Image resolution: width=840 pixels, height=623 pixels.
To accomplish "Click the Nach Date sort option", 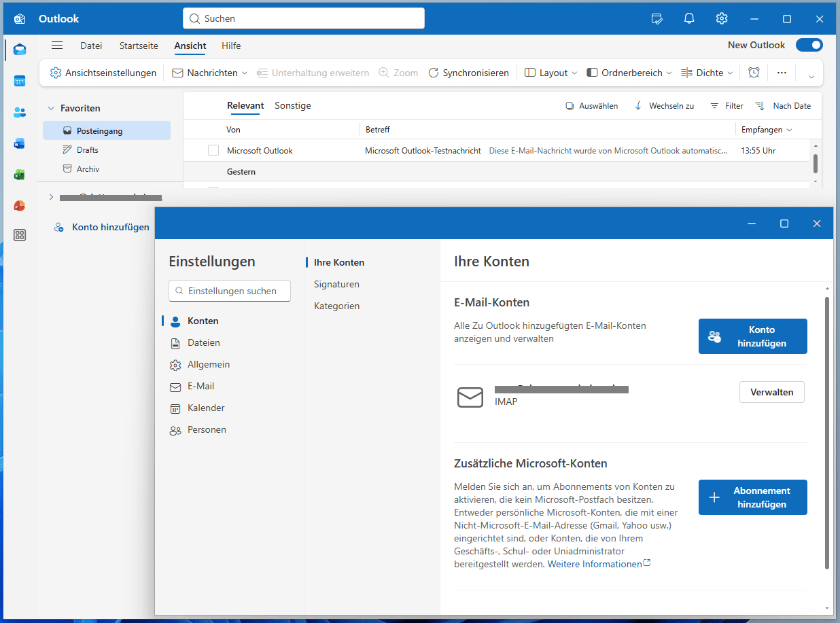I will [783, 106].
